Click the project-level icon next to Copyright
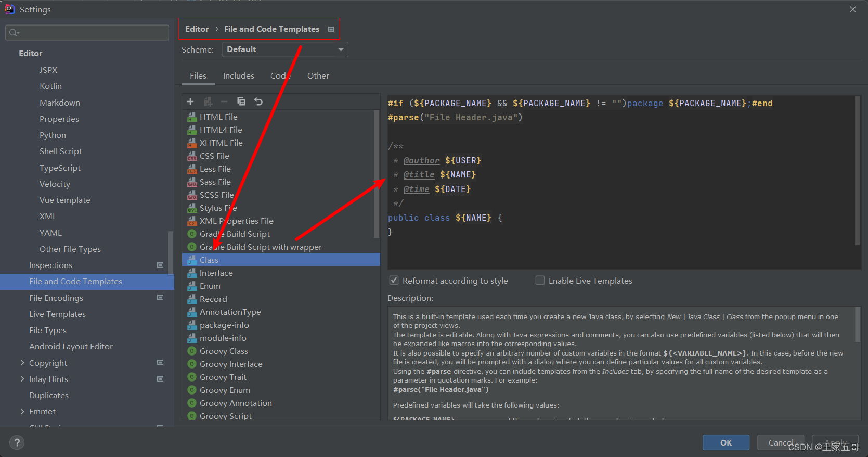The height and width of the screenshot is (457, 868). coord(160,363)
